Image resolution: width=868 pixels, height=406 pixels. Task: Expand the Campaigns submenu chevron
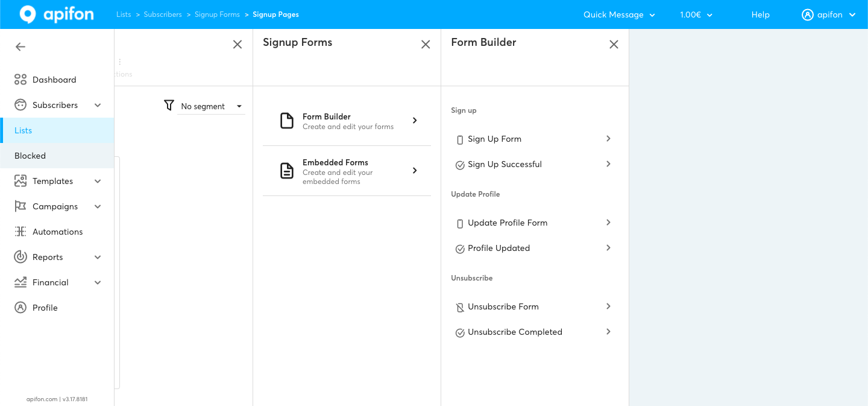[98, 206]
